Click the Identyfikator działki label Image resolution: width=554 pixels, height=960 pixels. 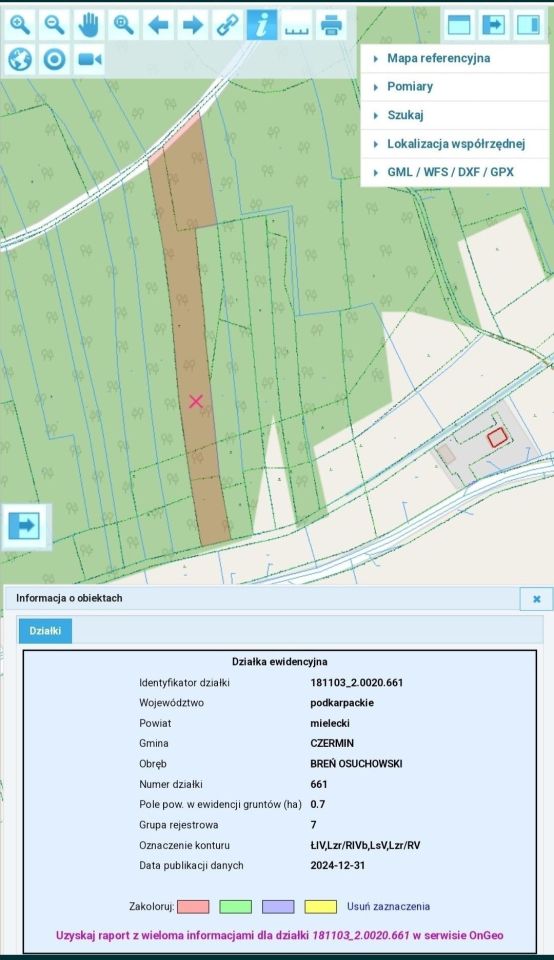[184, 683]
